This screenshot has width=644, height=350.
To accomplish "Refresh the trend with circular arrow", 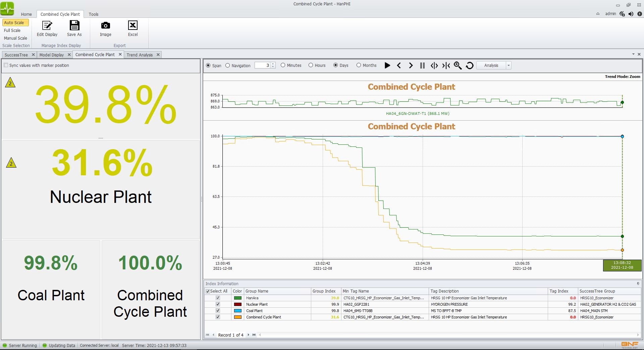I will coord(470,65).
